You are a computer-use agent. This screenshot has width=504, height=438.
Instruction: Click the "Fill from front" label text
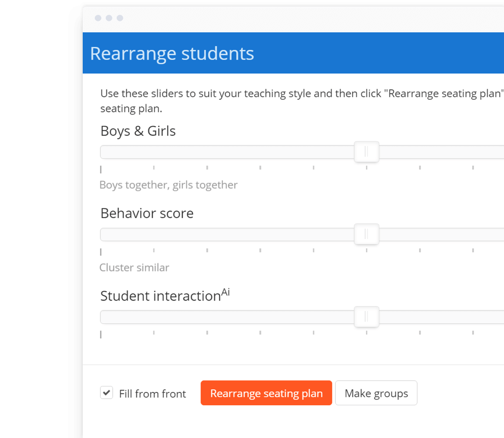(x=152, y=394)
